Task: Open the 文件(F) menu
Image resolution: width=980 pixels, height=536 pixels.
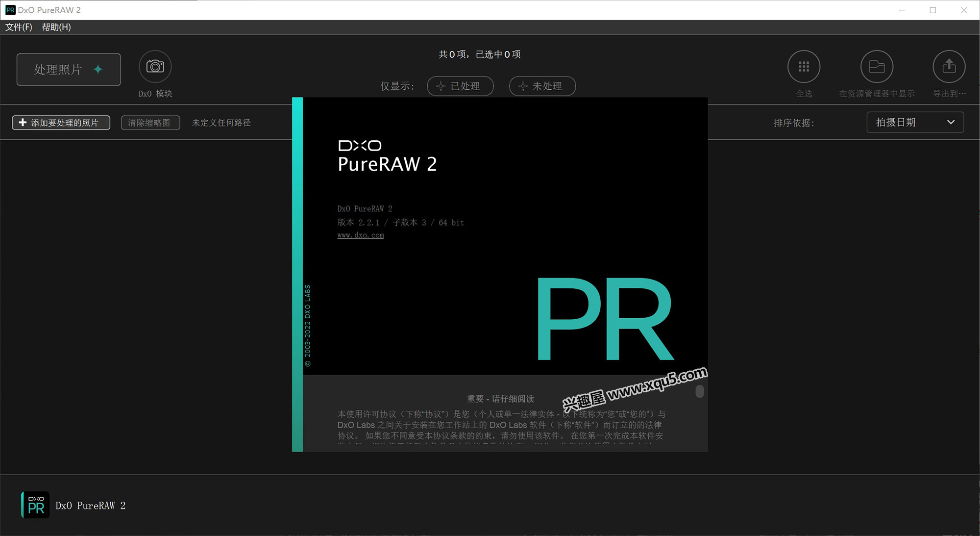Action: (x=19, y=27)
